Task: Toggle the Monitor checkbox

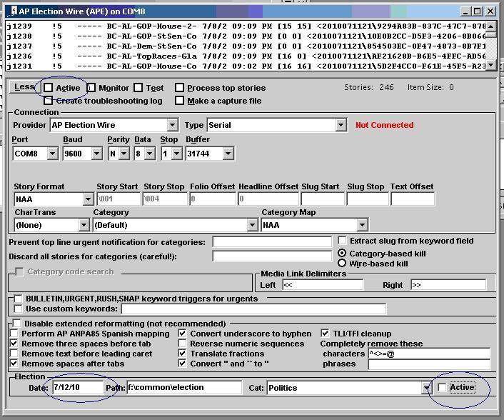Action: click(91, 88)
